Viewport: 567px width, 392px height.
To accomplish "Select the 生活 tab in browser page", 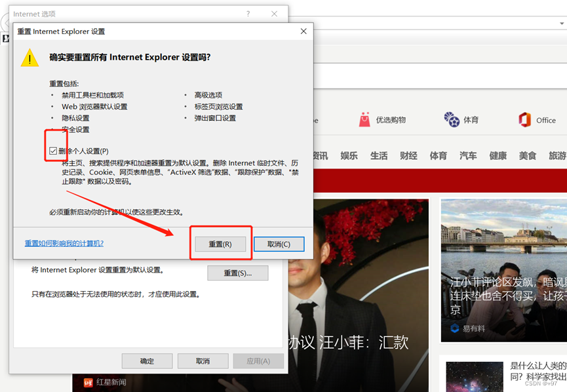I will click(379, 156).
